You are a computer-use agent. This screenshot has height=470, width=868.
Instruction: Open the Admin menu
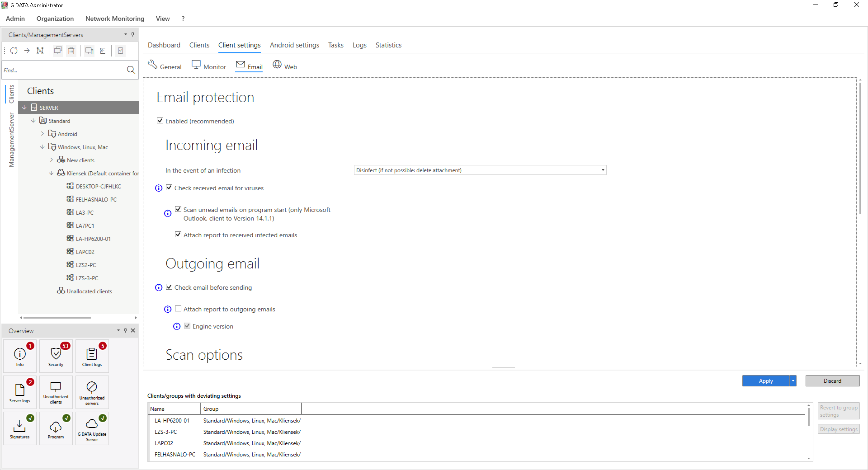15,19
